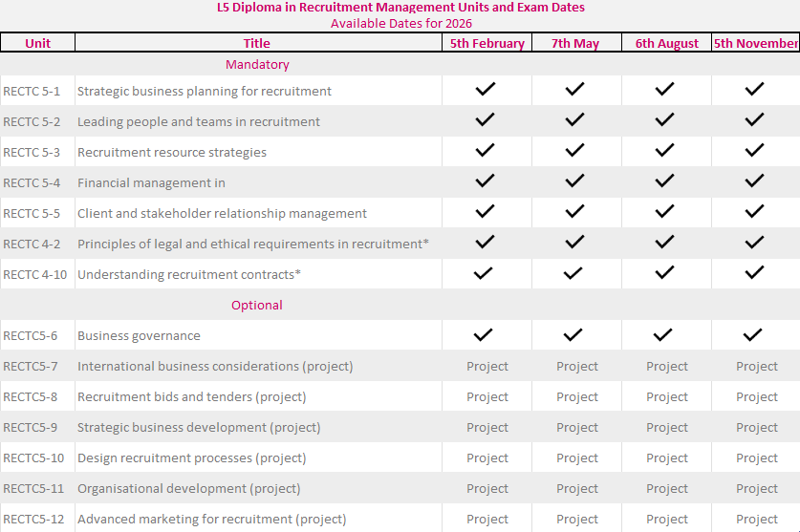Viewport: 800px width, 532px height.
Task: Click the RECTC 4-10 checkmark under 7th May
Action: (x=574, y=273)
